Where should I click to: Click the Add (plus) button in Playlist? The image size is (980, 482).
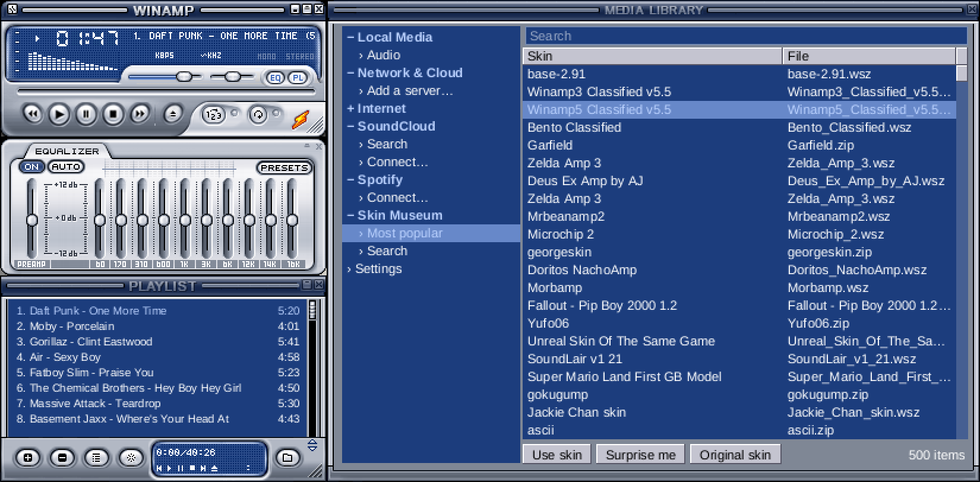pyautogui.click(x=28, y=457)
